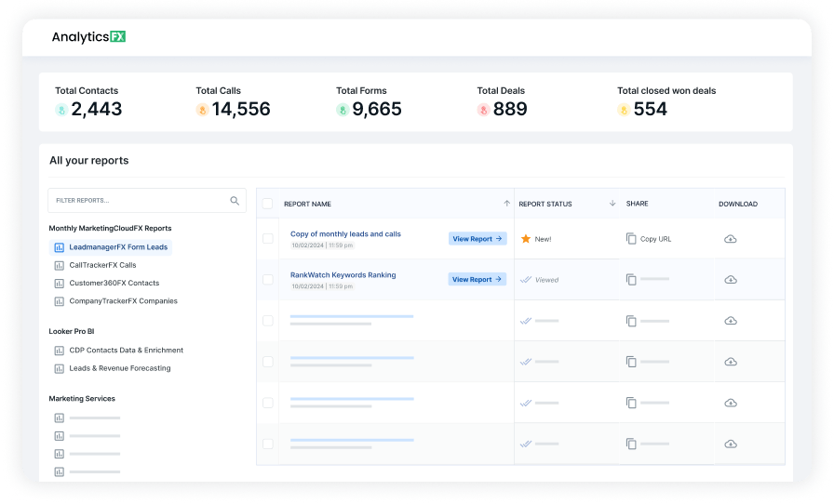Click the 554 closed won deals value
This screenshot has height=504, width=834.
pos(650,109)
